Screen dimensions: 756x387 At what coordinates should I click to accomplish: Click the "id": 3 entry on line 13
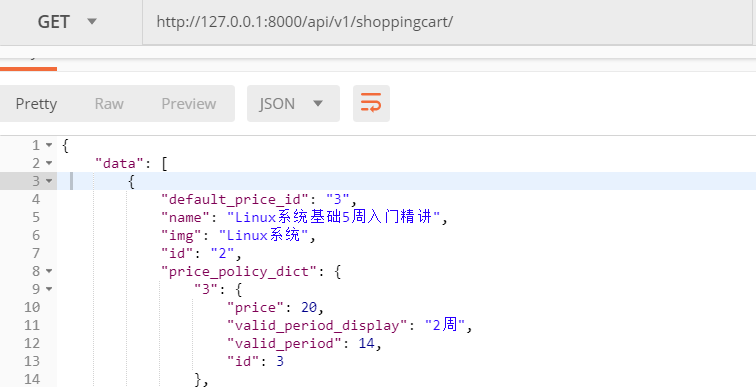[x=256, y=361]
